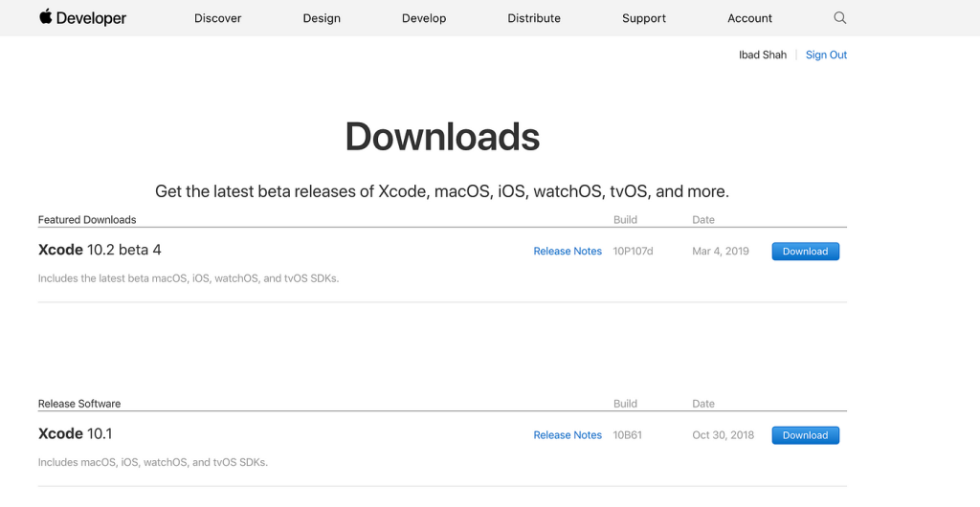Download Xcode 10.2 beta 4
This screenshot has width=980, height=507.
pyautogui.click(x=805, y=251)
